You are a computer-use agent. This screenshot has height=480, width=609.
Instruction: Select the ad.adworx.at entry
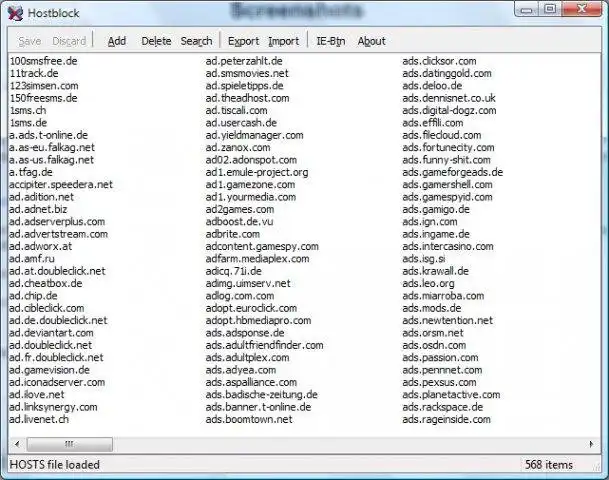coord(40,247)
